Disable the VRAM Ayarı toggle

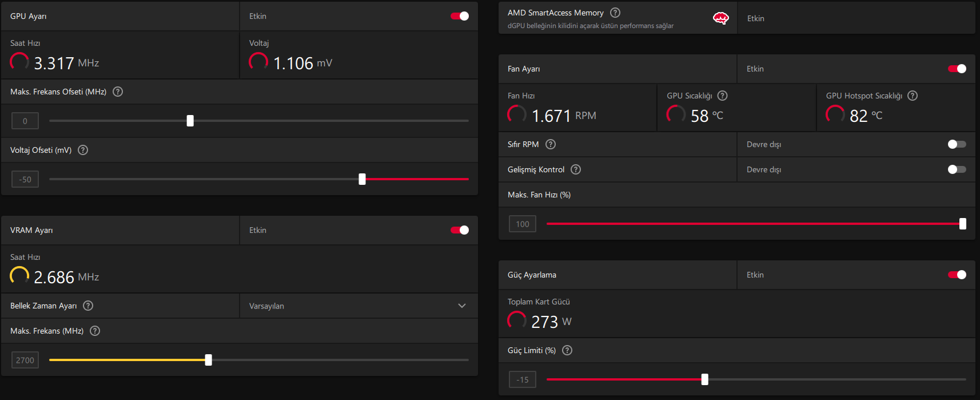[x=460, y=230]
